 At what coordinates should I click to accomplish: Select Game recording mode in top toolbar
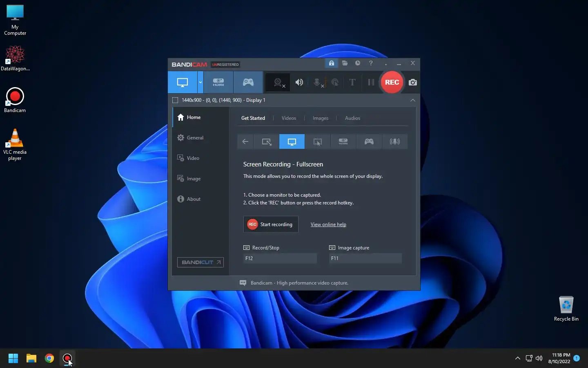[248, 82]
